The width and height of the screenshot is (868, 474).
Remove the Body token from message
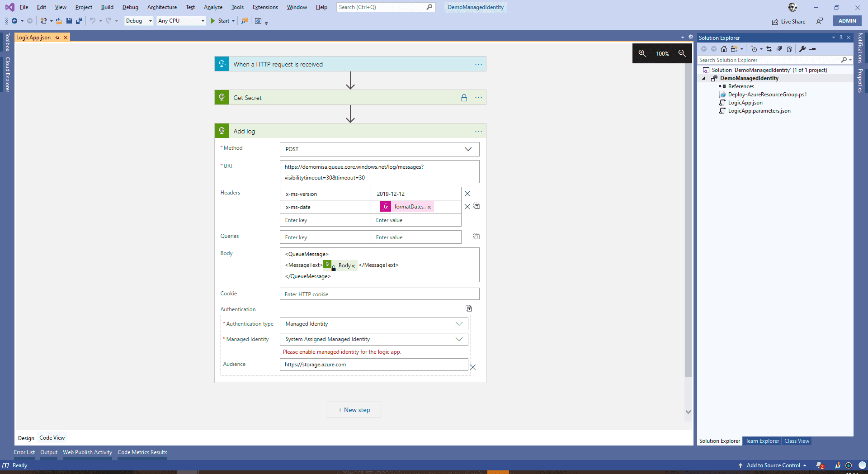coord(353,266)
